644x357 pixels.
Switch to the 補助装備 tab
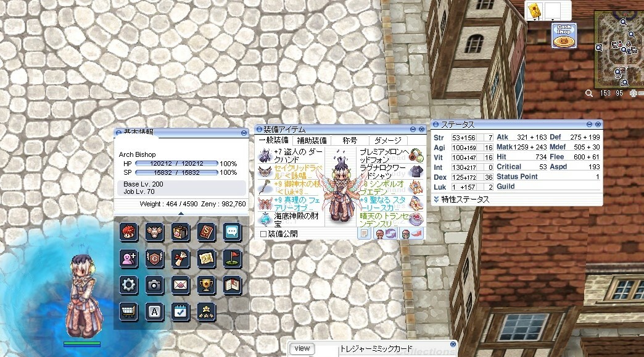pos(312,140)
